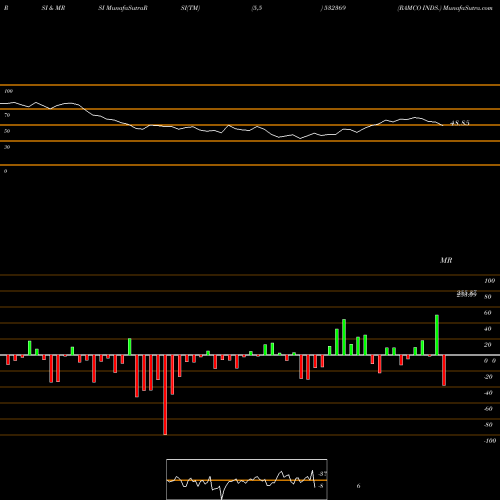Click '(RAMCO INDS.) MunafaSutra.com' title text

tap(445, 8)
